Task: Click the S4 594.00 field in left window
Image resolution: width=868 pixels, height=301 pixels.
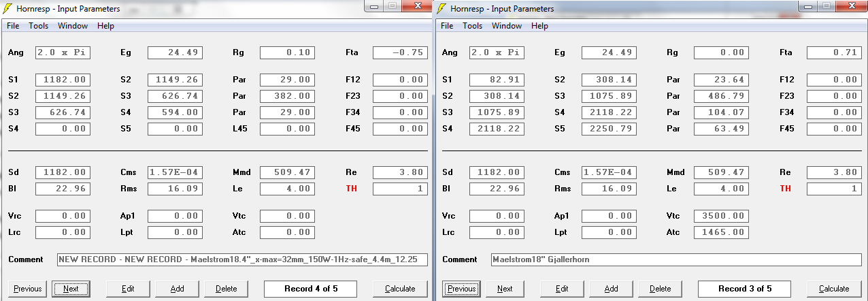Action: pos(175,112)
